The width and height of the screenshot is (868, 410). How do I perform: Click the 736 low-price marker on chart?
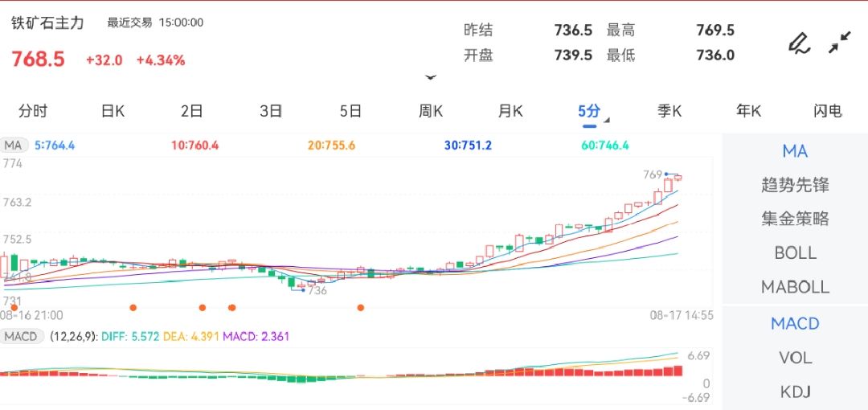point(317,291)
